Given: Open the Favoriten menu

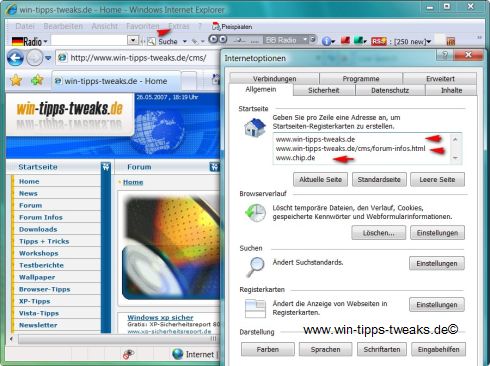Looking at the screenshot, I should (143, 26).
